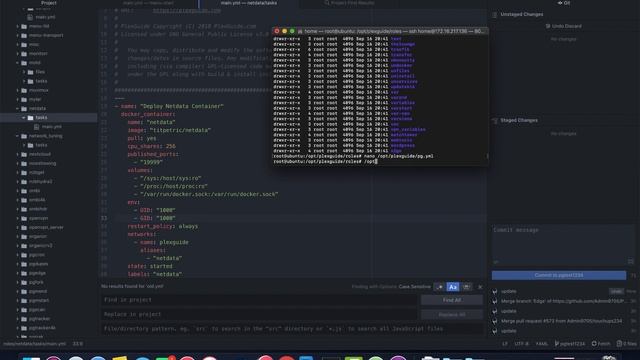The image size is (640, 360).
Task: Switch to the 'main.yml — netdata/tasks' editor tab
Action: tap(249, 3)
